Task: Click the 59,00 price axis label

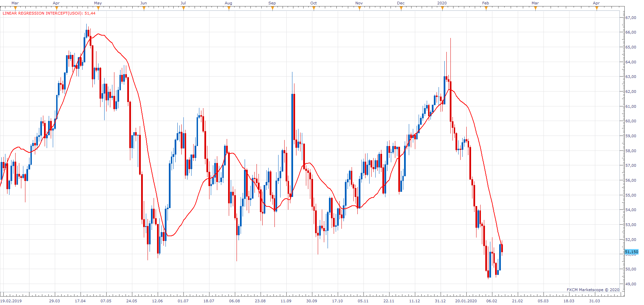Action: (631, 136)
